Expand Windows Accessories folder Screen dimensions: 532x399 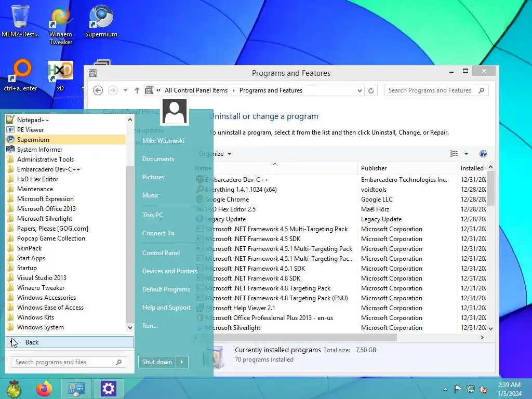[65, 298]
